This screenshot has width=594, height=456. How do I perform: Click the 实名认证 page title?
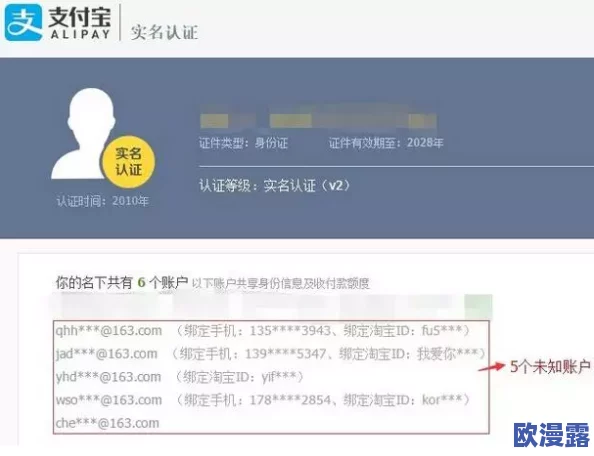[x=164, y=32]
